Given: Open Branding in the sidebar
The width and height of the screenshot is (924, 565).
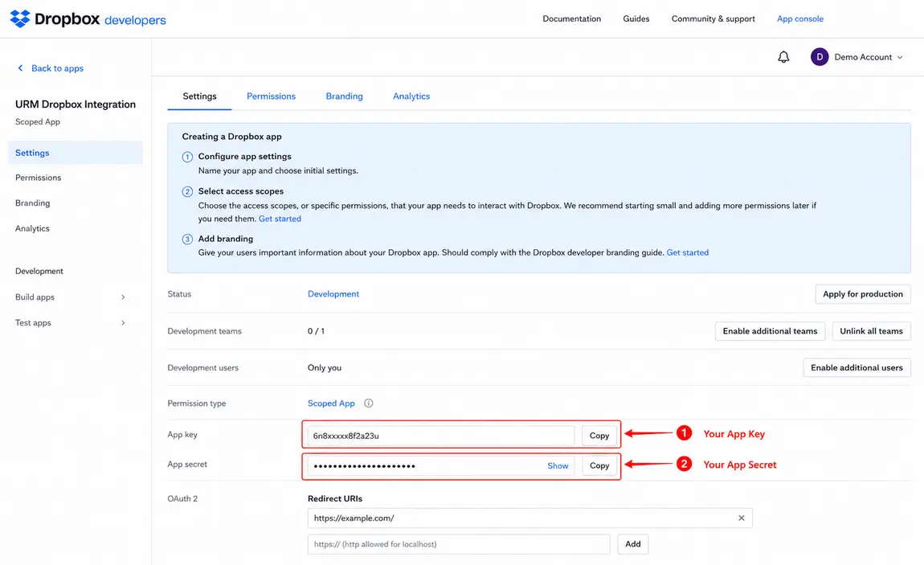Looking at the screenshot, I should pos(32,203).
